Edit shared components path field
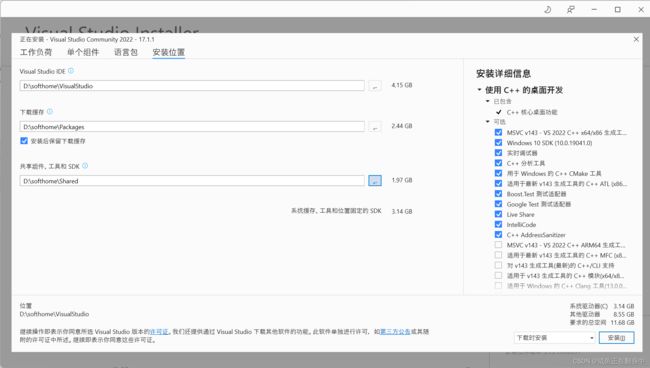650x368 pixels. coord(192,181)
